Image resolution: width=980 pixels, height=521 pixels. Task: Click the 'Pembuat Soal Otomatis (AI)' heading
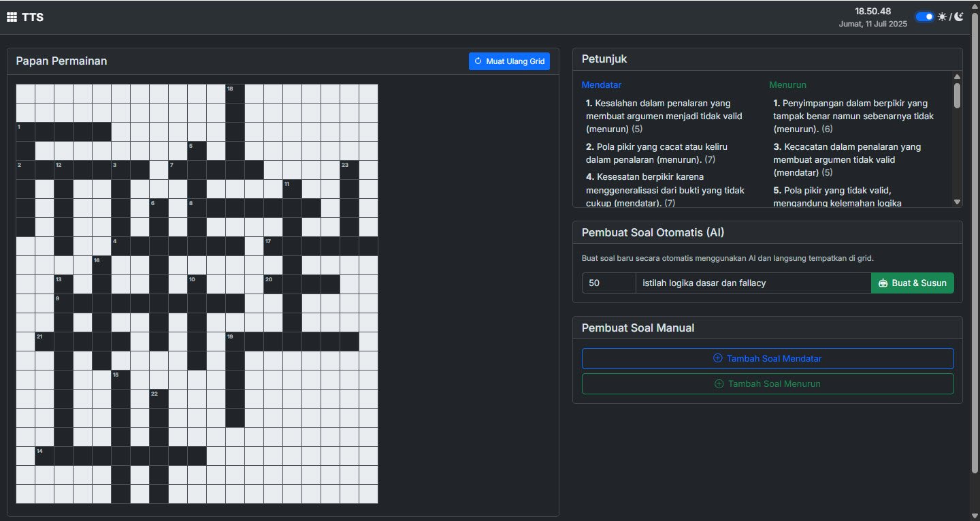(653, 233)
